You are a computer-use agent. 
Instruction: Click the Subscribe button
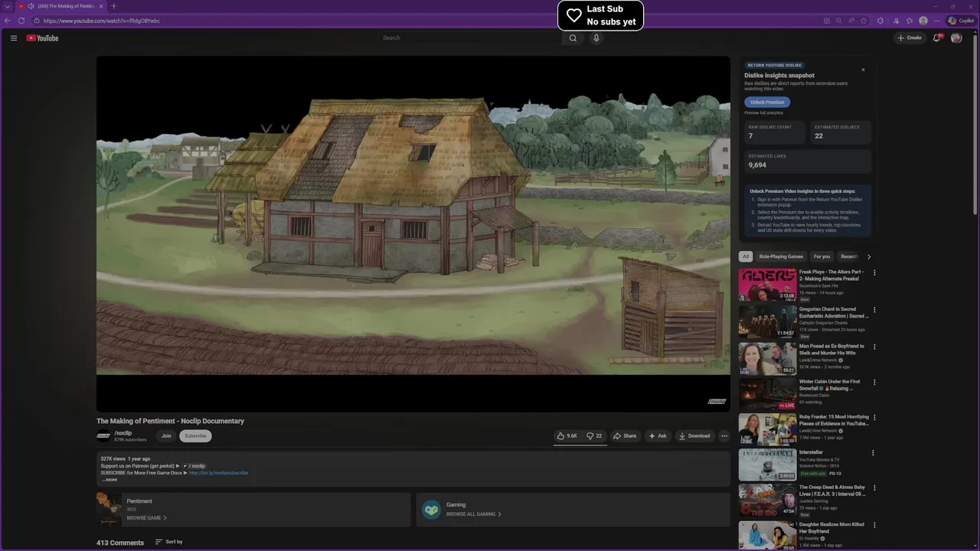tap(195, 436)
